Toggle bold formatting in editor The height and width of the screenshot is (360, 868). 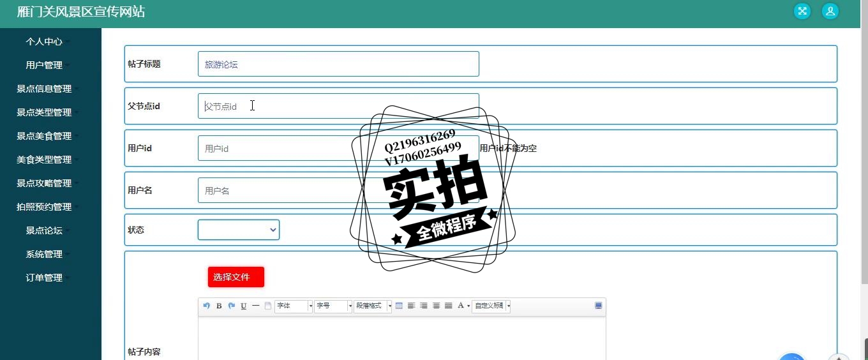tap(219, 306)
